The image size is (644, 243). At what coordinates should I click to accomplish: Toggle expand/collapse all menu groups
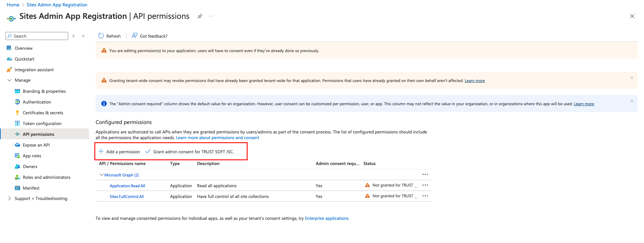(x=73, y=36)
